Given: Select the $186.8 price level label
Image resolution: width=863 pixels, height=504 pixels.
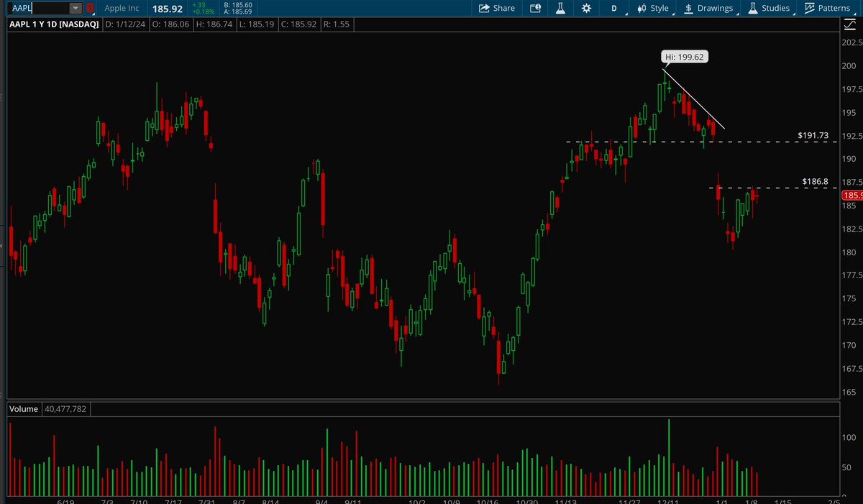Looking at the screenshot, I should coord(816,182).
